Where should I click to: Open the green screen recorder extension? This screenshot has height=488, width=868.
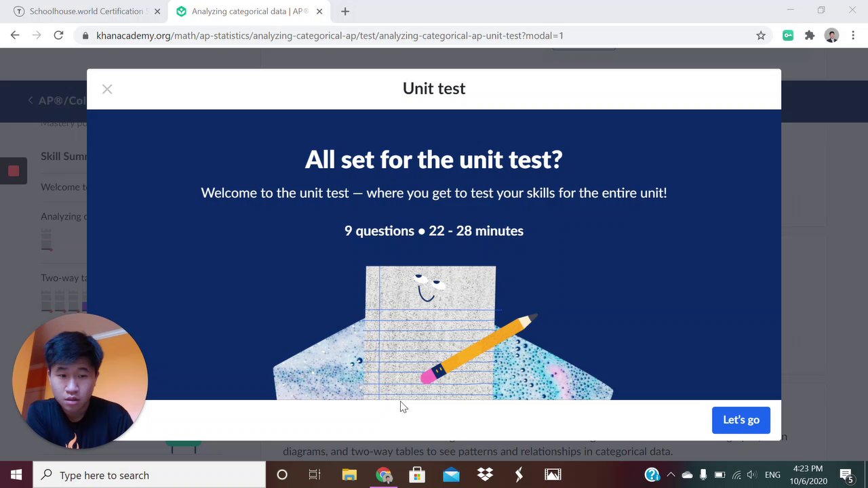click(x=788, y=35)
